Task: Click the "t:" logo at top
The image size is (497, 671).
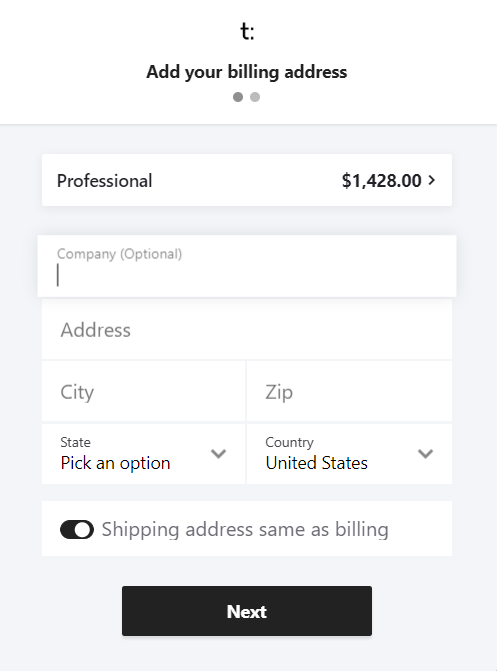Action: coord(247,31)
